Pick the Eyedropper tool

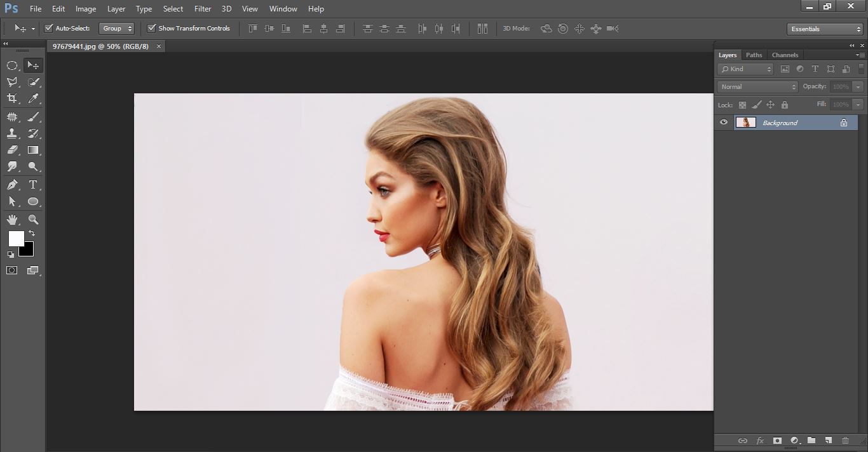tap(33, 96)
